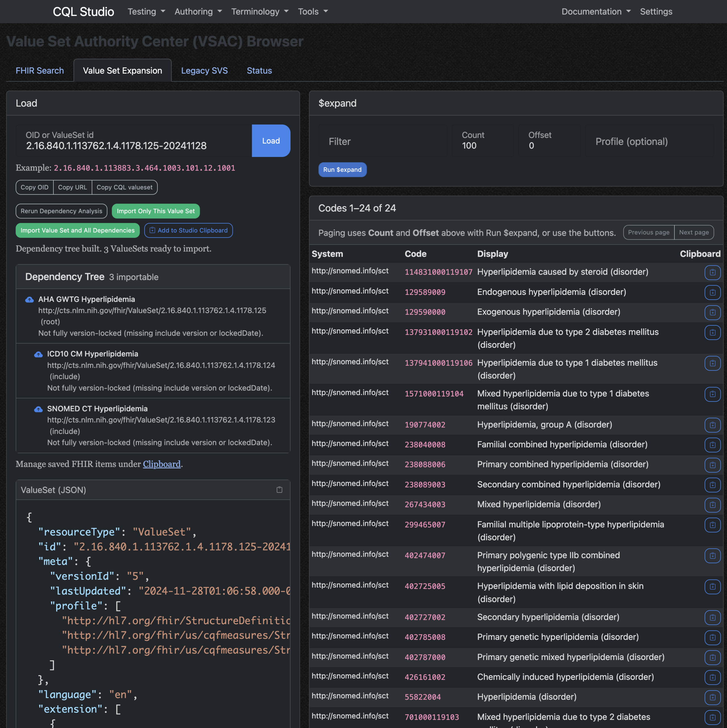Click clipboard icon for code 137941000119106
This screenshot has width=727, height=728.
coord(712,363)
